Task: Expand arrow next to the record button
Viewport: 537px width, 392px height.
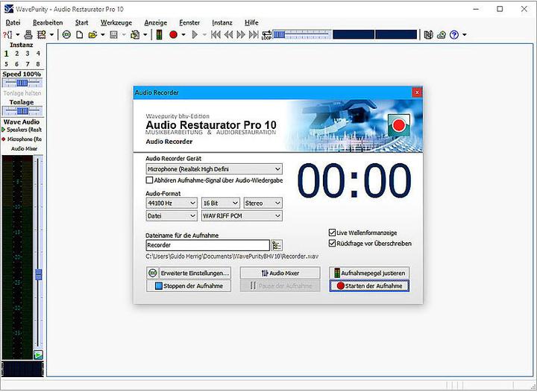Action: coord(183,35)
